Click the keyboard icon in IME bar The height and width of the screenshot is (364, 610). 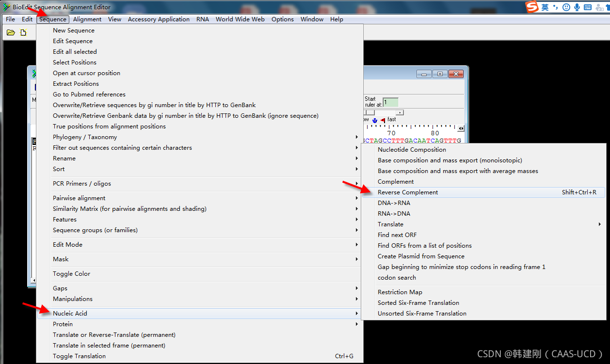tap(588, 7)
